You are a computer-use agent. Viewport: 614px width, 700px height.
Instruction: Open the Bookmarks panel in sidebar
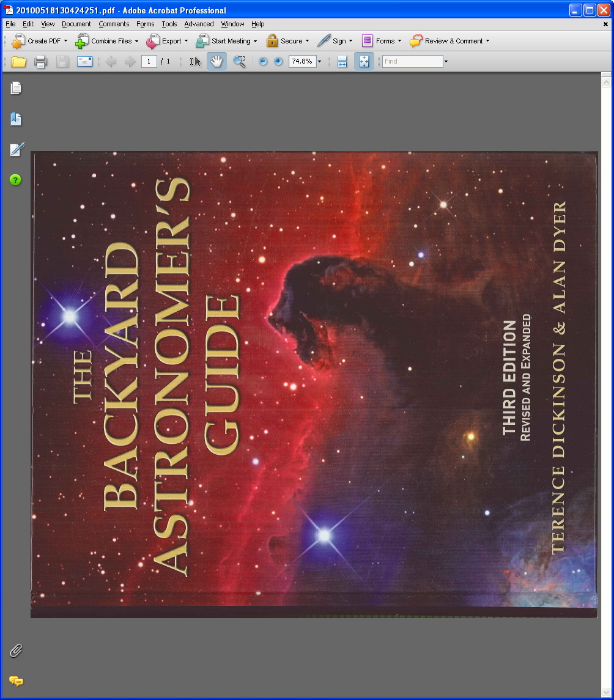(x=16, y=119)
